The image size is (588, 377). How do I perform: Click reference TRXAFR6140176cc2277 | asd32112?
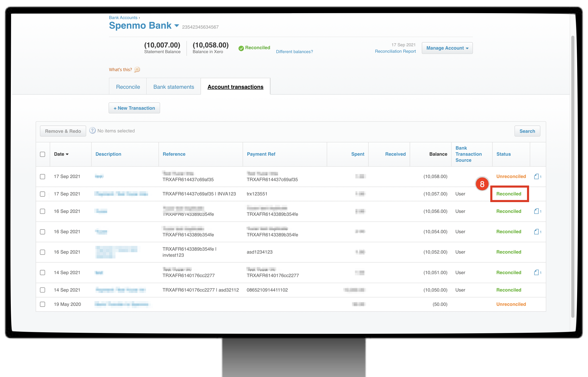click(201, 290)
